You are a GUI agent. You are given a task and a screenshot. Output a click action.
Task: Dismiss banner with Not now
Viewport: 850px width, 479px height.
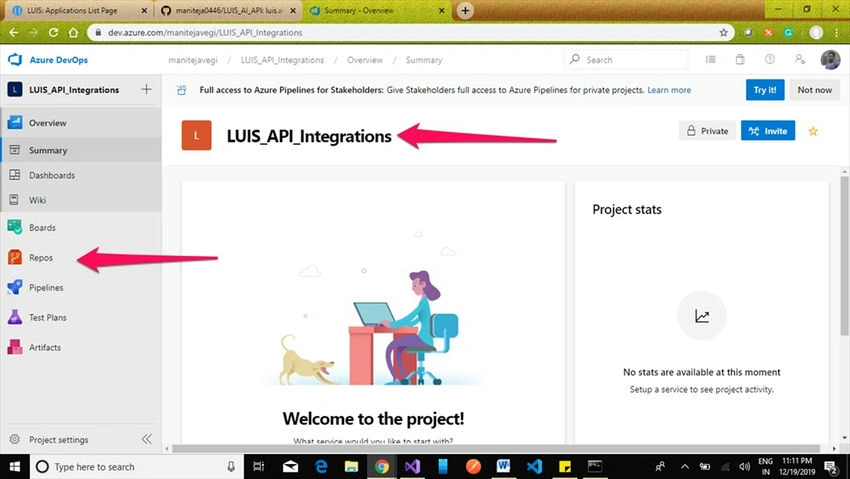pos(814,90)
